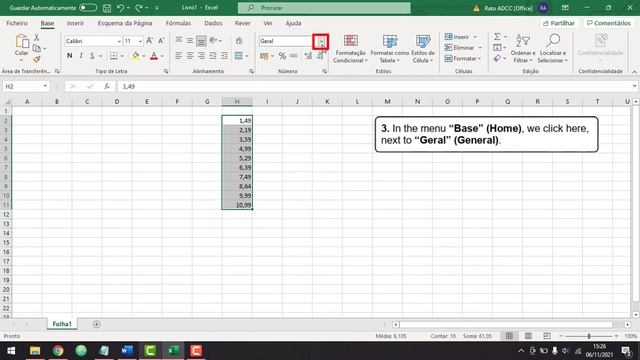Viewport: 640px width, 360px height.
Task: Switch to Page Layout view icon
Action: click(528, 336)
